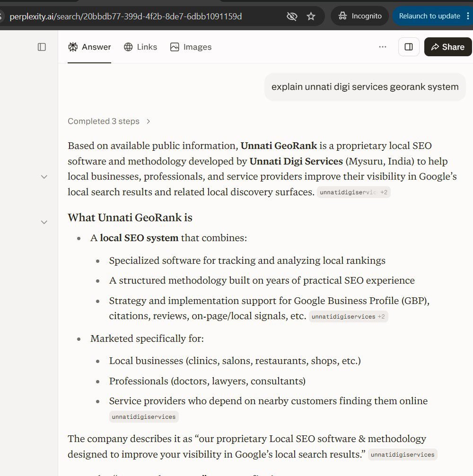This screenshot has width=473, height=476.
Task: Share this answer with Share button
Action: point(448,47)
